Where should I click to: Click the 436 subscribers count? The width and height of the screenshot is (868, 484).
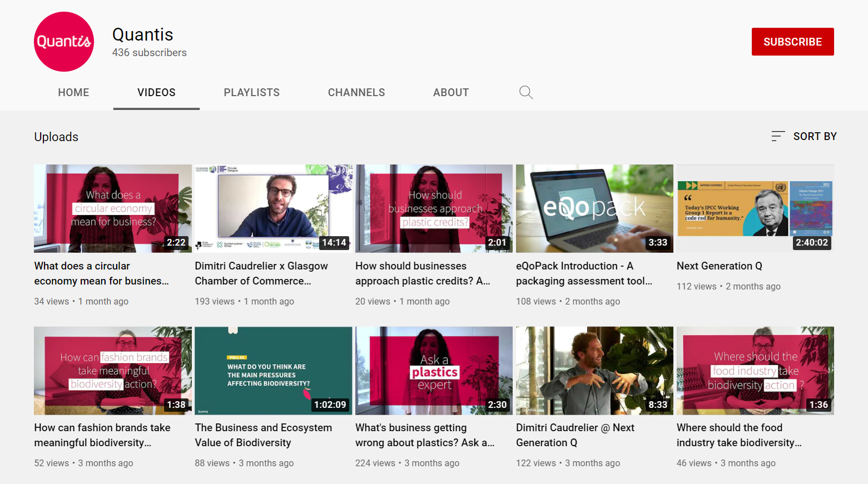[150, 53]
